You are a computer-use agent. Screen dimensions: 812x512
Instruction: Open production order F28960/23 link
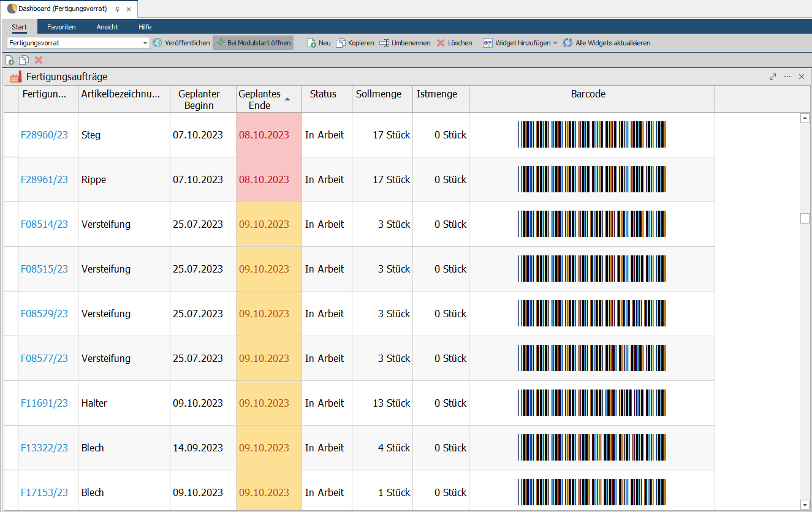44,135
